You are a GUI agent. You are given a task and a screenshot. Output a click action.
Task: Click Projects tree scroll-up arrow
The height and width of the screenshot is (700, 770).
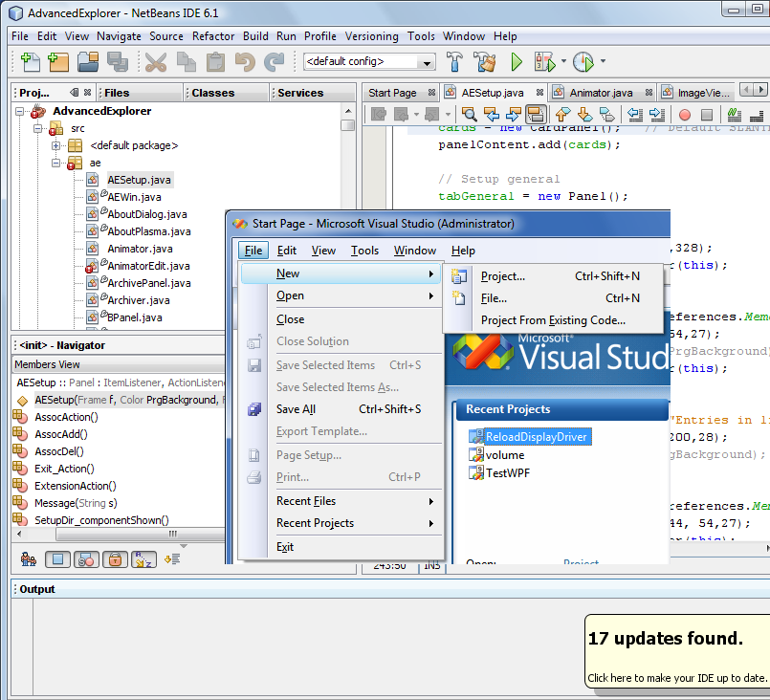[x=347, y=112]
